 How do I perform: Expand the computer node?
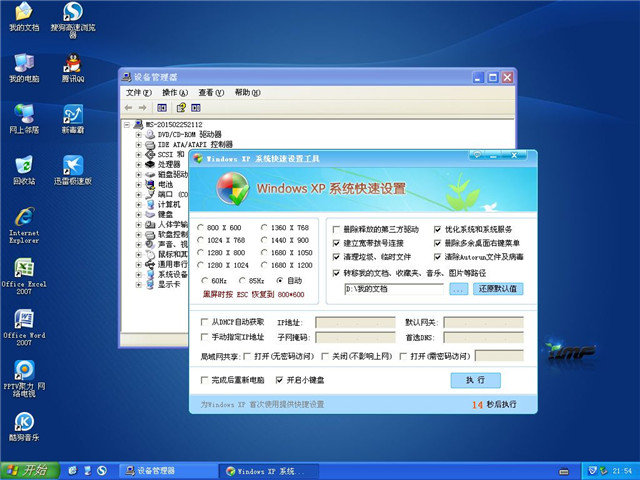point(138,204)
